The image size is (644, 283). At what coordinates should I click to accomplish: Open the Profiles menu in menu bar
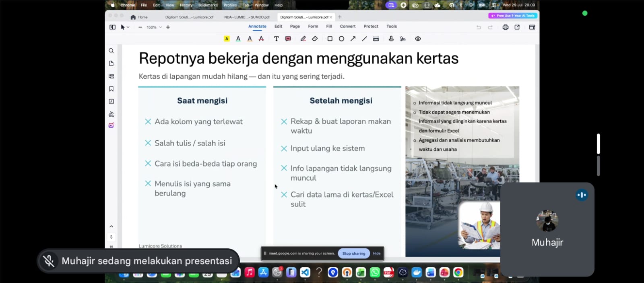[x=230, y=5]
